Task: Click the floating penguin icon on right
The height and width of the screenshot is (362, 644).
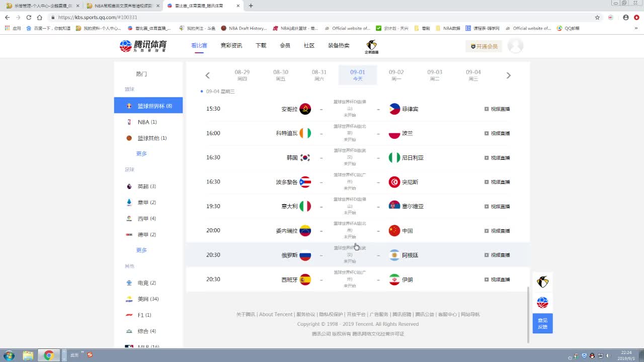Action: coord(542,282)
